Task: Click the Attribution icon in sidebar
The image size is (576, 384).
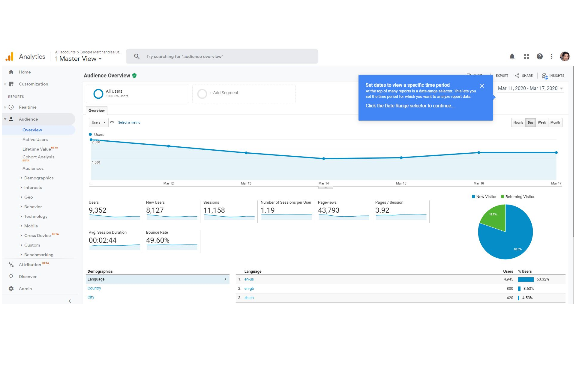Action: [x=11, y=265]
